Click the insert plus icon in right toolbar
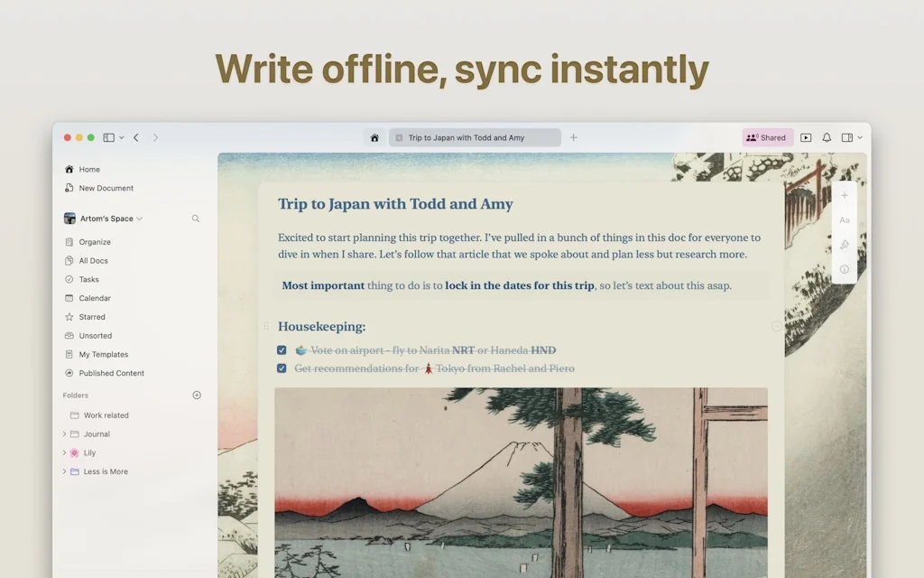Screen dimensions: 924x578 (845, 196)
